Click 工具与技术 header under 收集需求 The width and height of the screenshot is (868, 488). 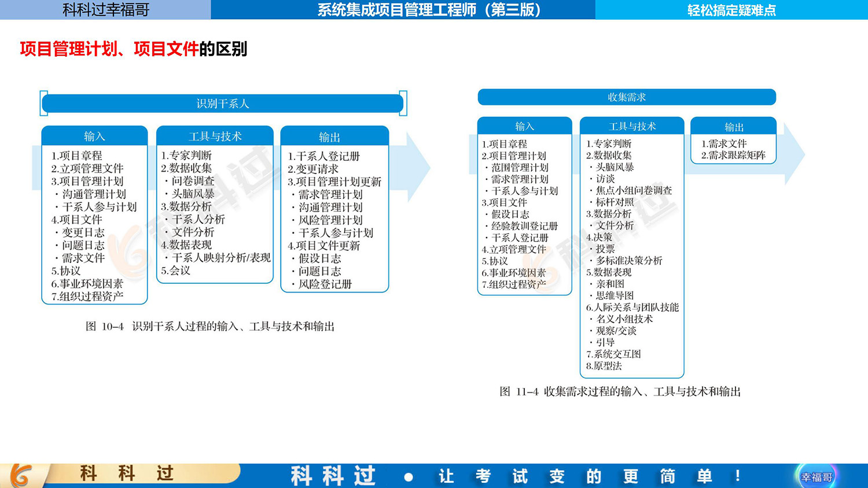pyautogui.click(x=632, y=126)
